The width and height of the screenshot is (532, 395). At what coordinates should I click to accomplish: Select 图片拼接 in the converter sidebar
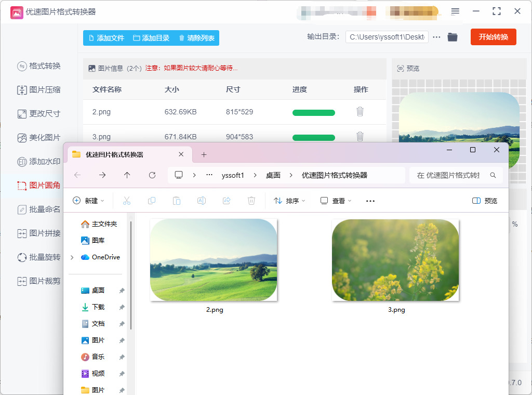click(39, 233)
